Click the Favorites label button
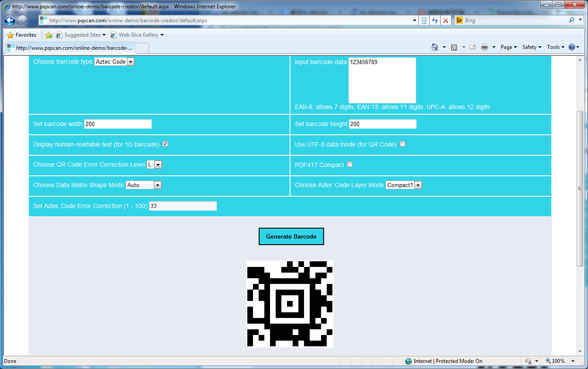Viewport: 588px width, 369px height. [26, 35]
